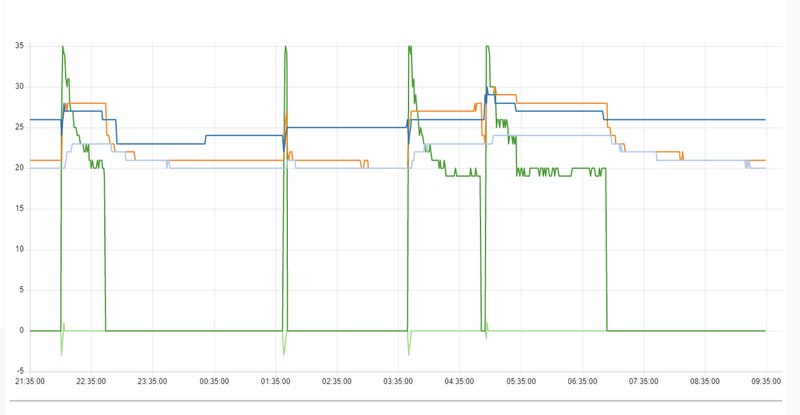Click the 05:35:00 axis label
Viewport: 800px width, 415px height.
point(521,381)
